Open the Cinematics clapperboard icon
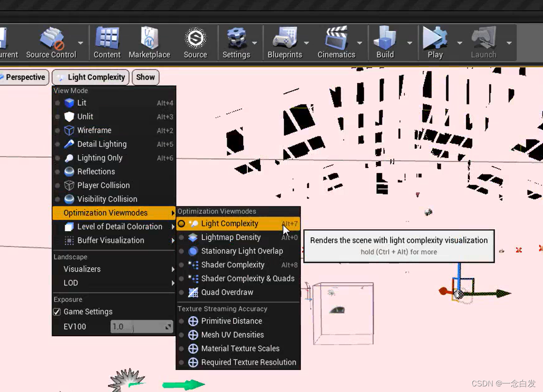This screenshot has width=543, height=392. [x=336, y=38]
